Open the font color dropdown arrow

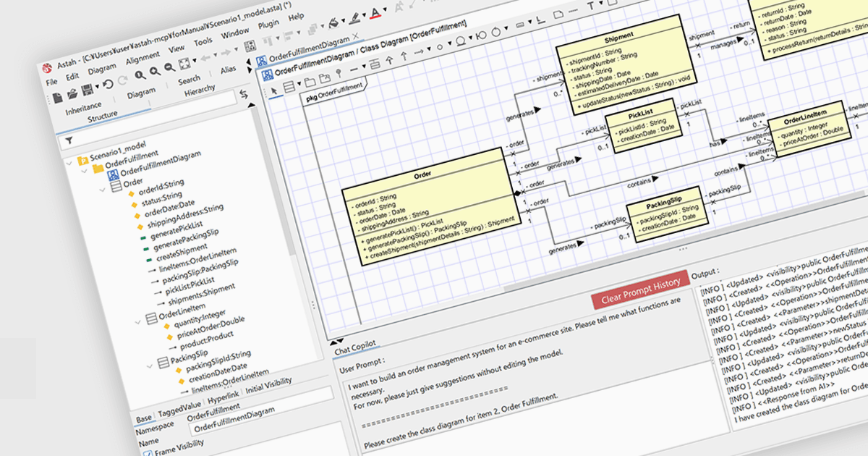point(385,9)
